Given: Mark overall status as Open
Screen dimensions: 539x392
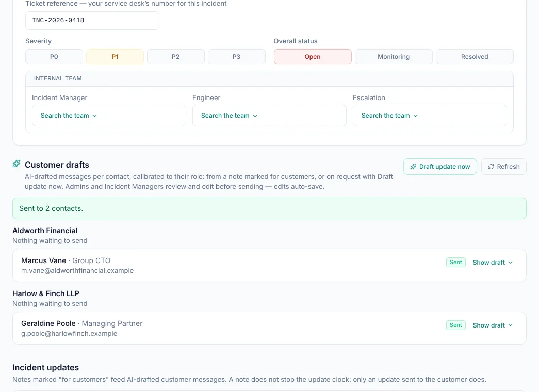Looking at the screenshot, I should click(x=313, y=57).
